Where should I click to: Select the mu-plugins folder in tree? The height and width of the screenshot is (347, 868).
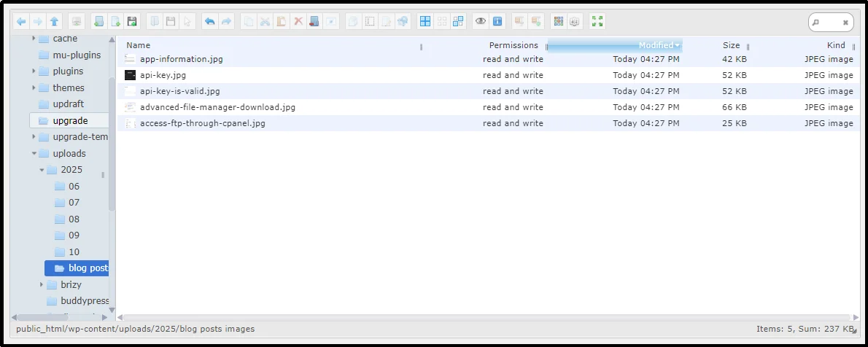point(69,55)
